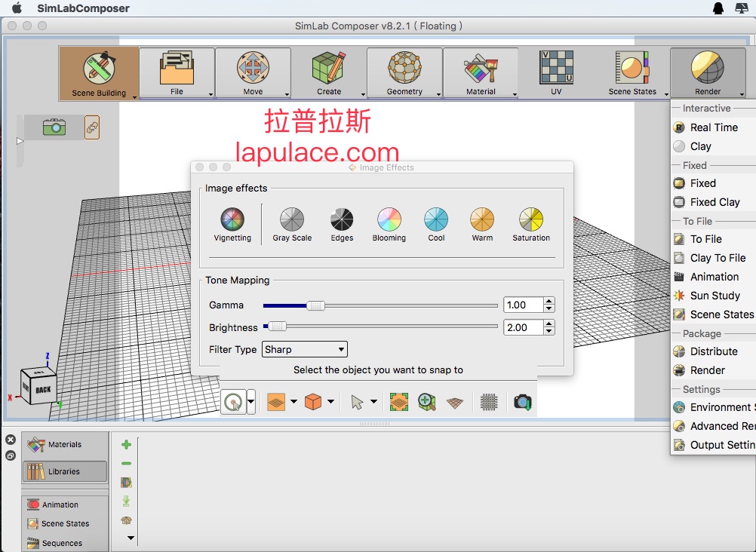The image size is (756, 552).
Task: Open the File toolbar menu
Action: (177, 73)
